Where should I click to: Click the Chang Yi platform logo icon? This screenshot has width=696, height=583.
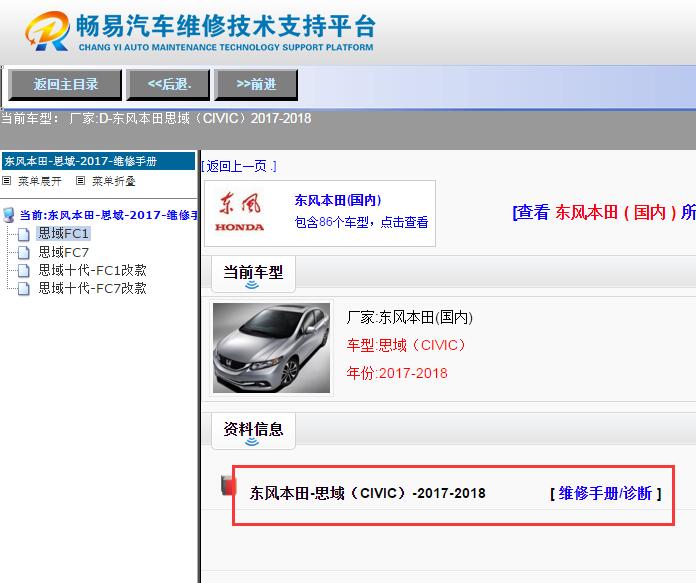pyautogui.click(x=47, y=31)
